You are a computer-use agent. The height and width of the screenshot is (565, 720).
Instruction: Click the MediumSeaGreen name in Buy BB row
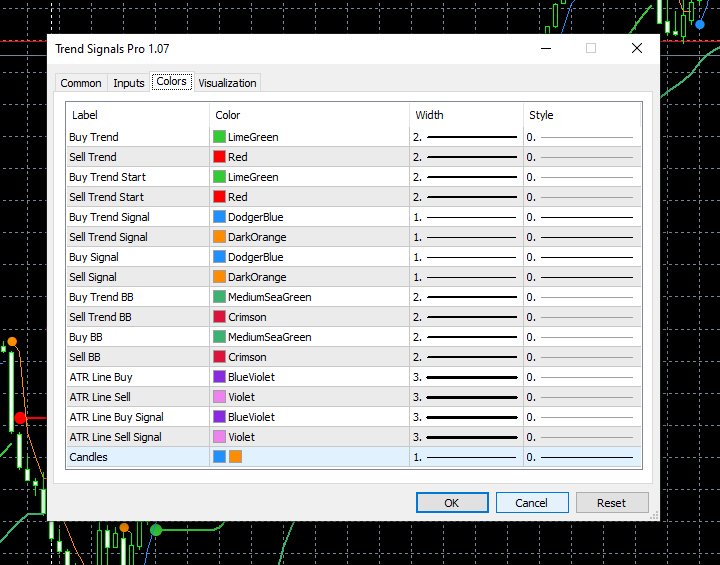pyautogui.click(x=270, y=337)
